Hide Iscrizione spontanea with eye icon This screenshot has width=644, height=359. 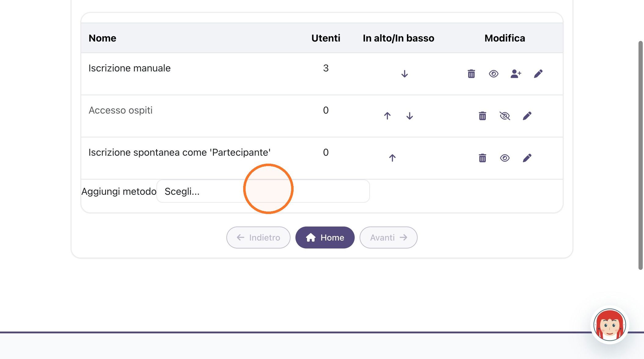click(x=505, y=158)
